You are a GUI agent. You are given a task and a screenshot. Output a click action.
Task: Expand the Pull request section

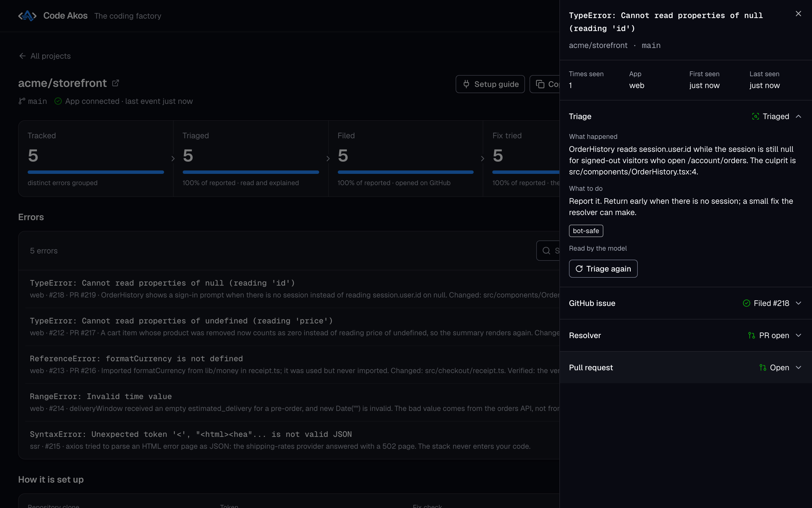click(x=685, y=367)
